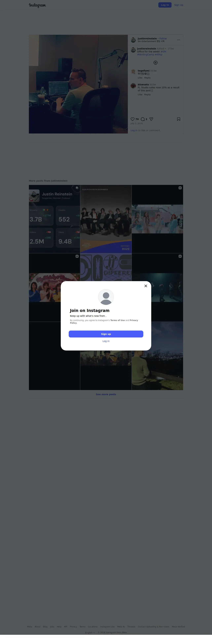
Task: Reply to bluesats's comment
Action: click(x=147, y=94)
